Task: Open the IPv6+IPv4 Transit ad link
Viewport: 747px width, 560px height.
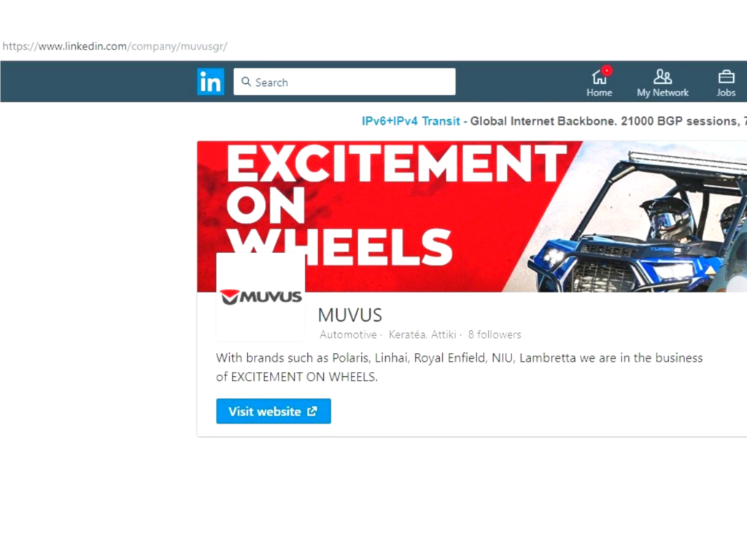Action: [411, 121]
